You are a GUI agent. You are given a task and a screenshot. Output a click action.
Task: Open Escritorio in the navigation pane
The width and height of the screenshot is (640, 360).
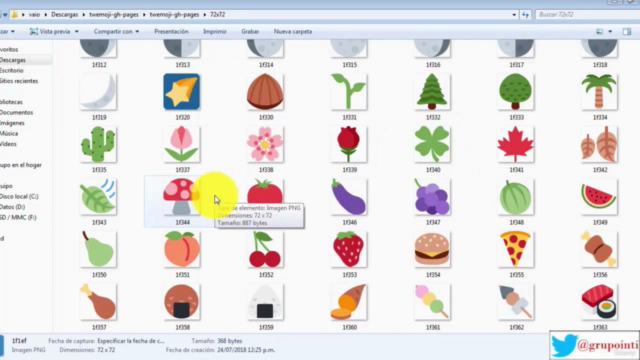12,71
